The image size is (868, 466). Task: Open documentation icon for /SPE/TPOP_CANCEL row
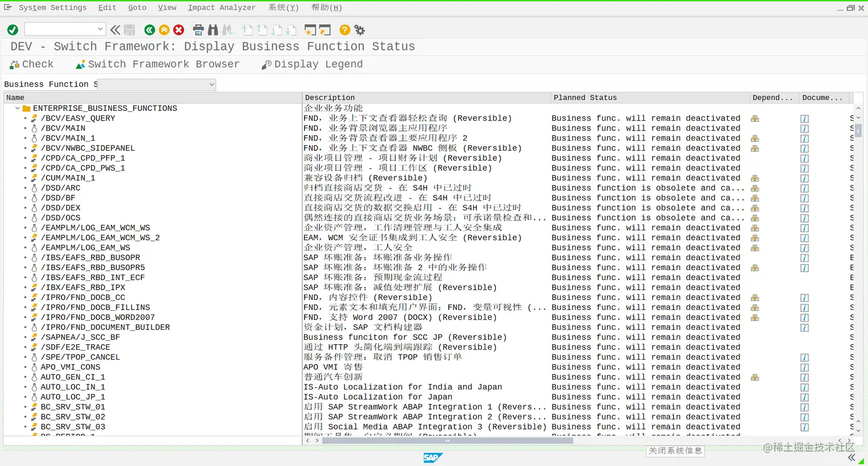tap(805, 357)
